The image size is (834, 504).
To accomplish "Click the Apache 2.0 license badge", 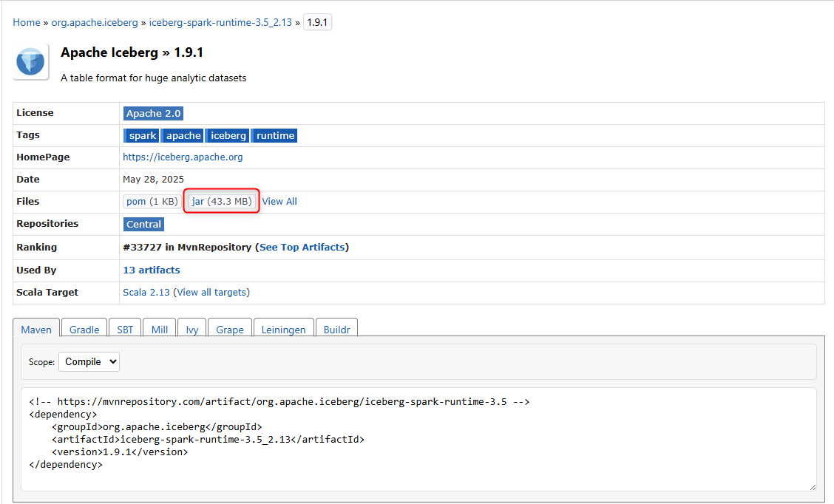I will coord(153,113).
